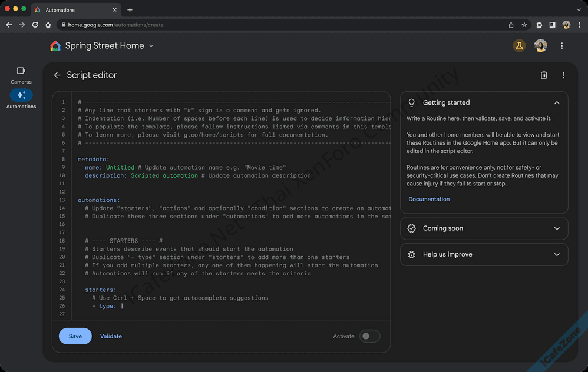The height and width of the screenshot is (372, 588).
Task: Open the Documentation link
Action: point(429,200)
